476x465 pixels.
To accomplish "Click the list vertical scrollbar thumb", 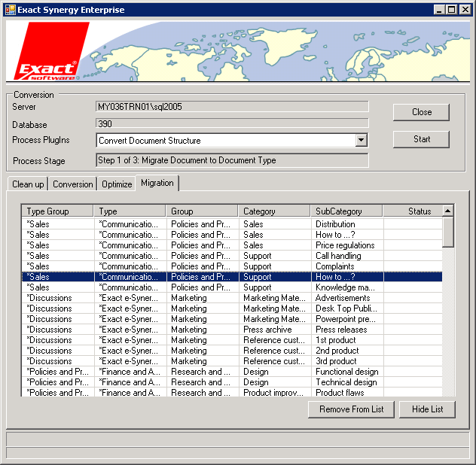I will 448,232.
